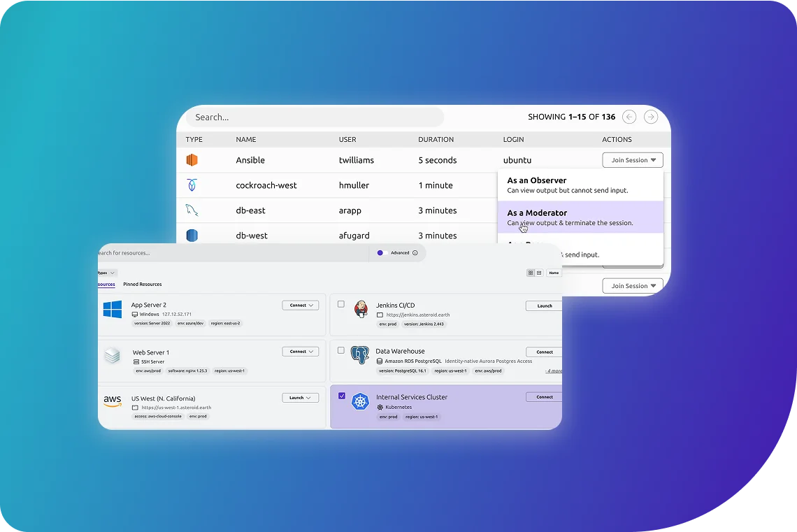Click the PostgreSQL elephant icon for Data Warehouse
Screen dimensions: 797x532
(x=360, y=355)
